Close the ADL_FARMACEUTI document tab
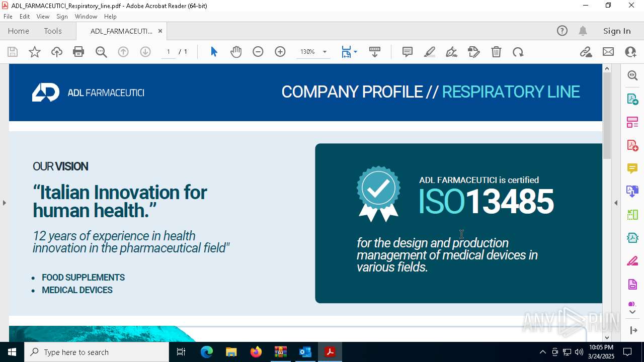The height and width of the screenshot is (362, 644). pos(160,31)
